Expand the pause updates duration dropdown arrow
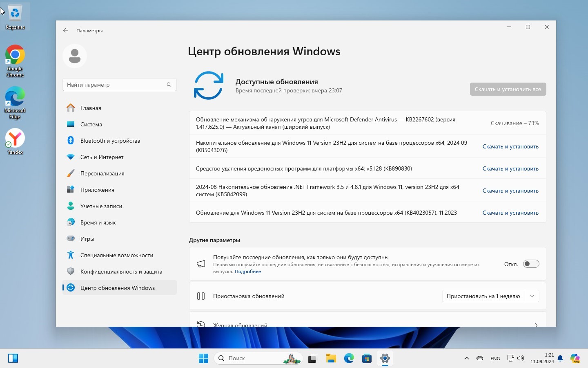588x368 pixels. [532, 296]
